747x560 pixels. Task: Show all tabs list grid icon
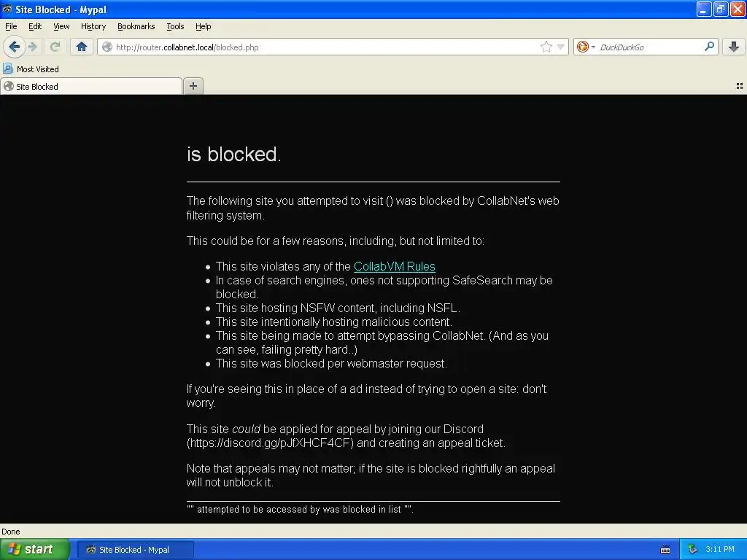[x=740, y=86]
